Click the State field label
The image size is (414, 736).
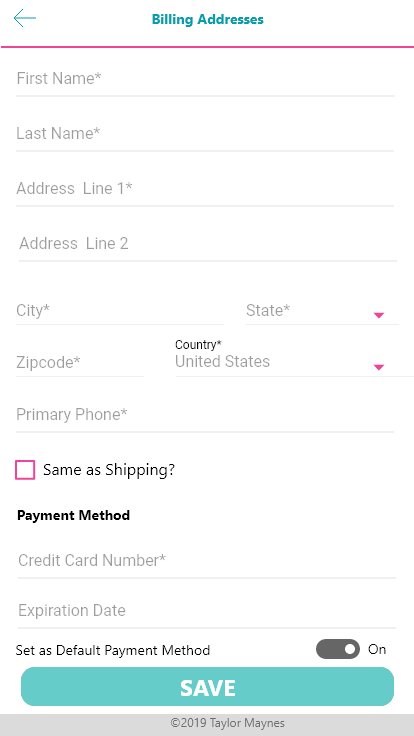(x=268, y=310)
